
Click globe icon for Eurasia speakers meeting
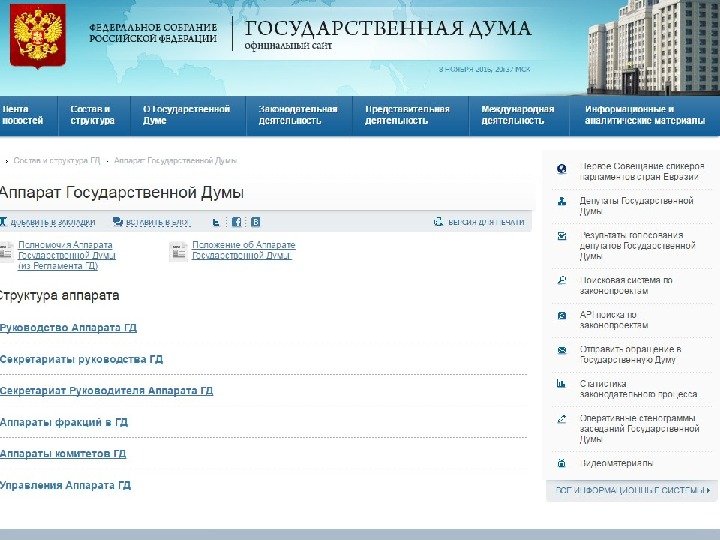point(562,169)
